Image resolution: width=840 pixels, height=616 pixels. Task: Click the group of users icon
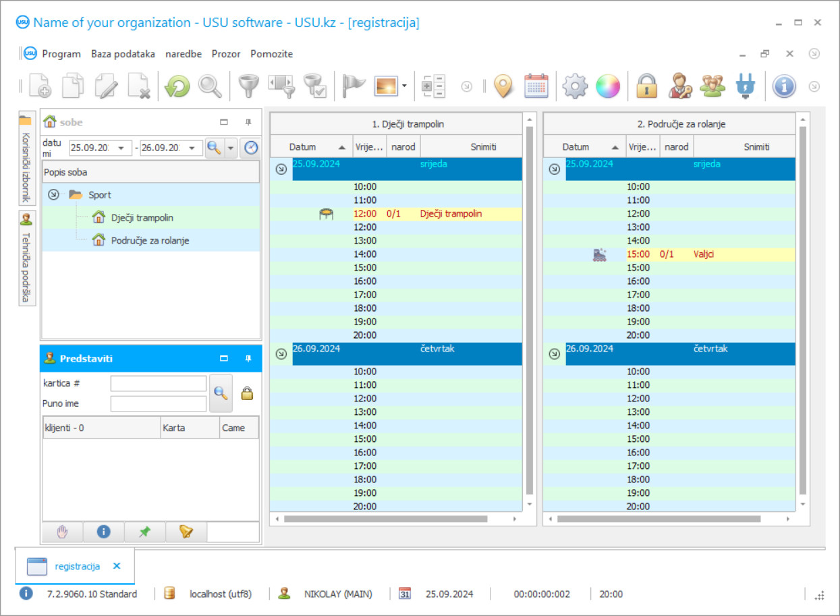[712, 86]
